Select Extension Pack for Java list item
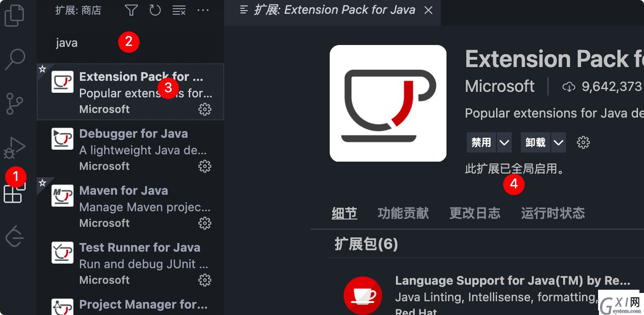This screenshot has height=315, width=644. (x=130, y=92)
